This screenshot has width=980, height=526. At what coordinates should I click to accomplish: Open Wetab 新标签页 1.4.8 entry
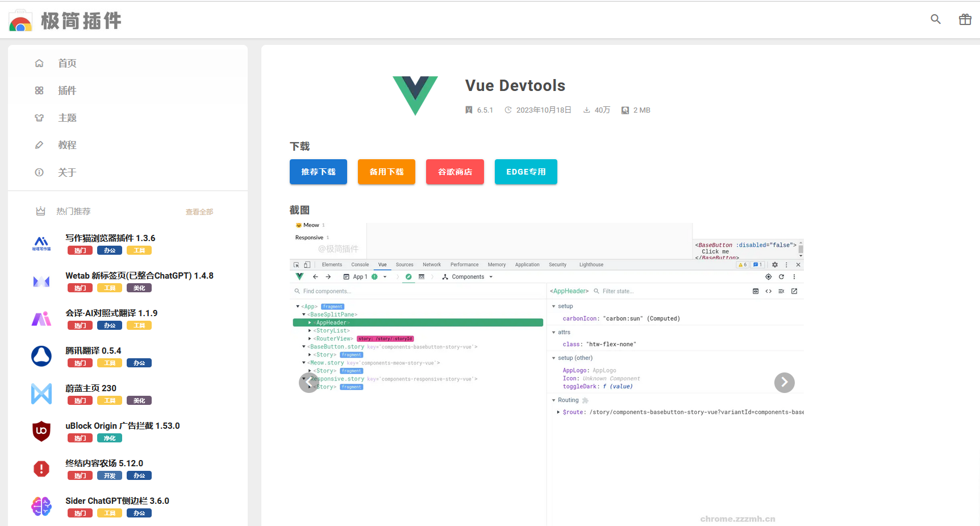pyautogui.click(x=139, y=276)
